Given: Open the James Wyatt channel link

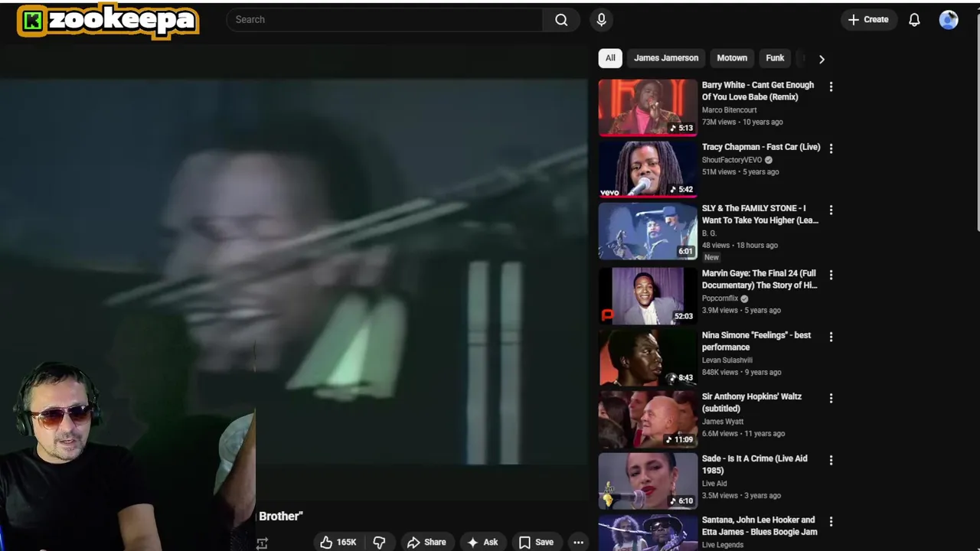Looking at the screenshot, I should (723, 422).
